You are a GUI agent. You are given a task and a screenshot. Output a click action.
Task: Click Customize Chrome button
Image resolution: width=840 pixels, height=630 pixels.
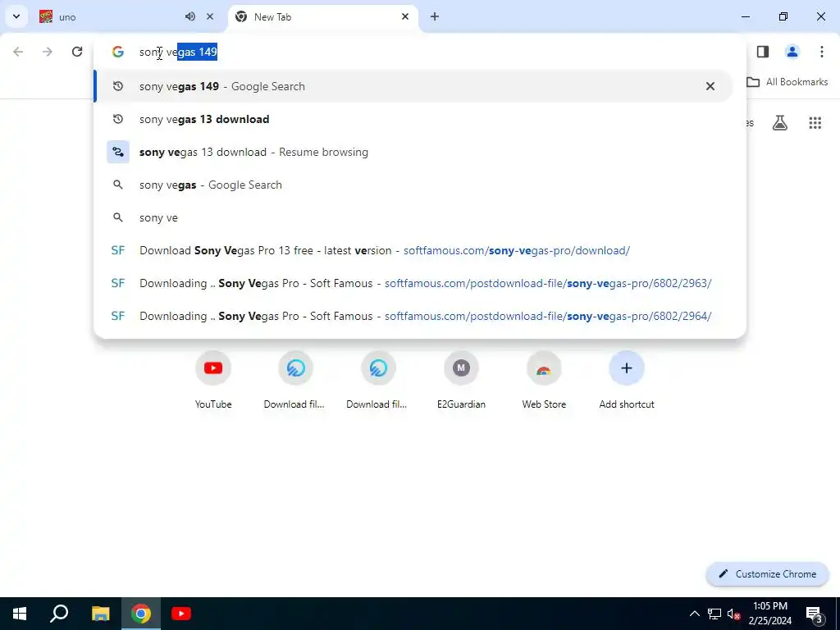(767, 573)
